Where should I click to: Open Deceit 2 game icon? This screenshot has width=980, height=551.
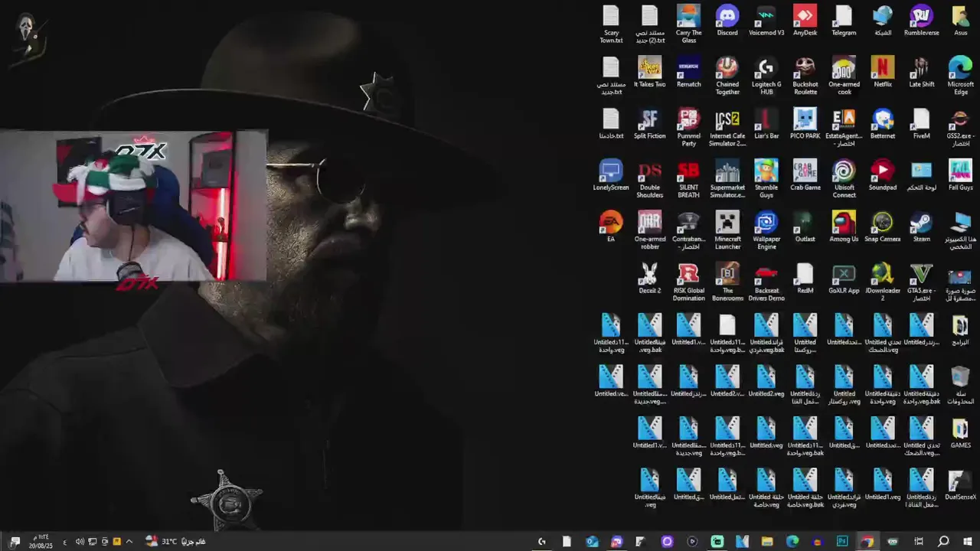tap(649, 278)
